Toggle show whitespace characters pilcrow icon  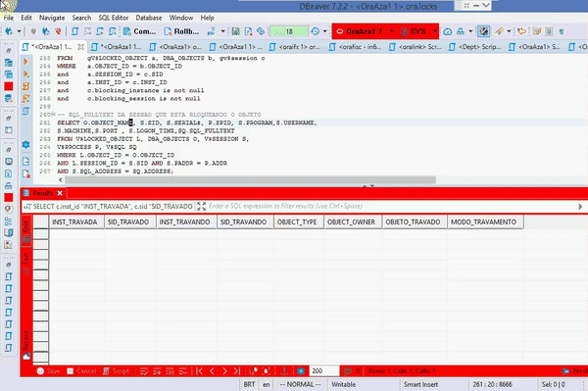pos(562,31)
